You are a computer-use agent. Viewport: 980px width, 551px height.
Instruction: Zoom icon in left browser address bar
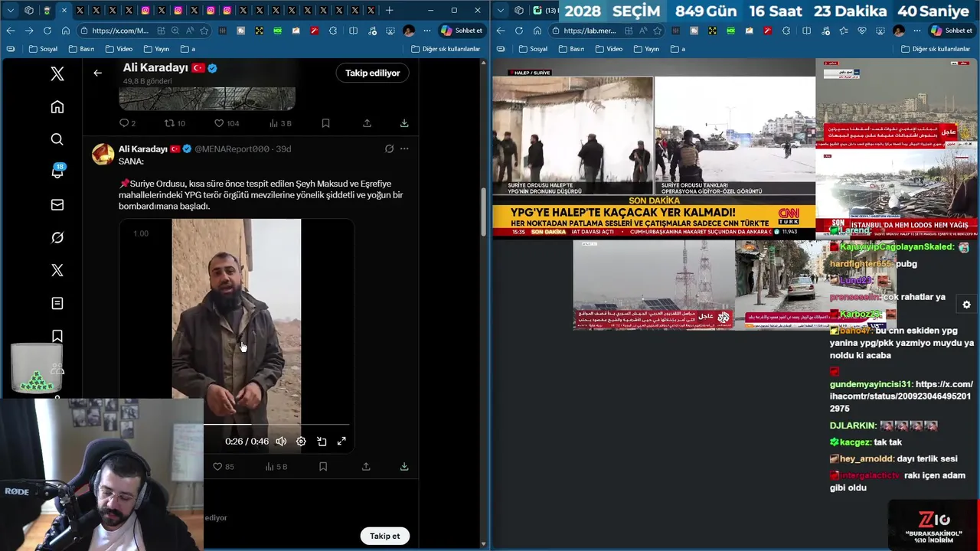[x=175, y=31]
